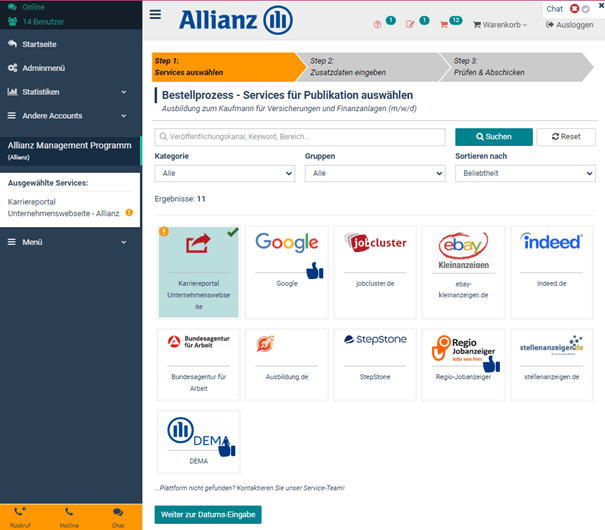
Task: Open the red edit pencil icon in header
Action: [410, 25]
